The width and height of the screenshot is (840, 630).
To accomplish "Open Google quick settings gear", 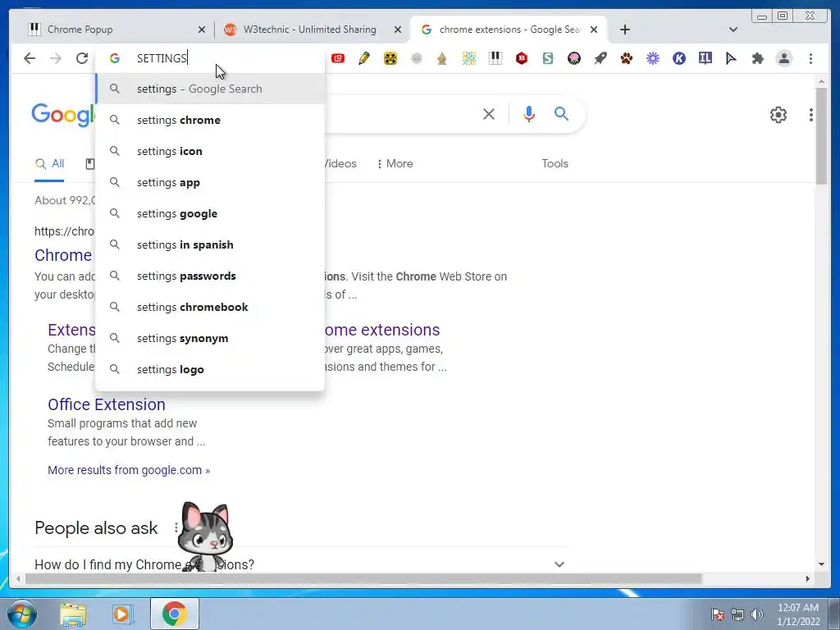I will pyautogui.click(x=778, y=115).
